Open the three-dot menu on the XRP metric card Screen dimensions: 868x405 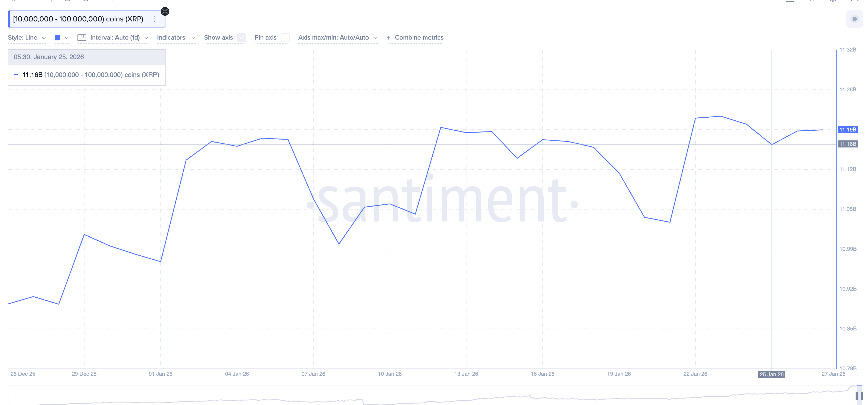pyautogui.click(x=154, y=19)
